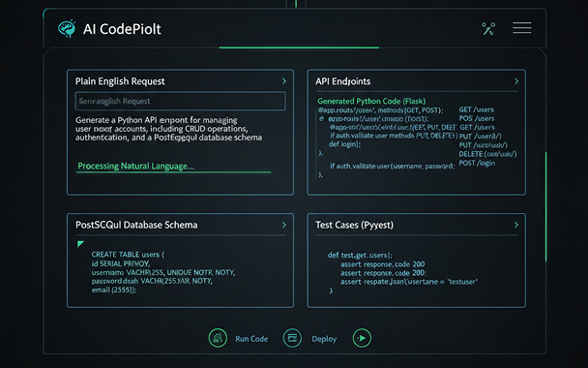This screenshot has height=368, width=588.
Task: Click the Generated Python Code (Flask) heading
Action: [371, 101]
